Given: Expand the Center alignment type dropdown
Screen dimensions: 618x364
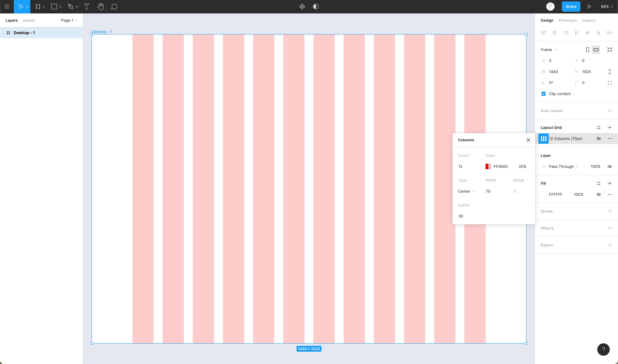Looking at the screenshot, I should pos(466,191).
